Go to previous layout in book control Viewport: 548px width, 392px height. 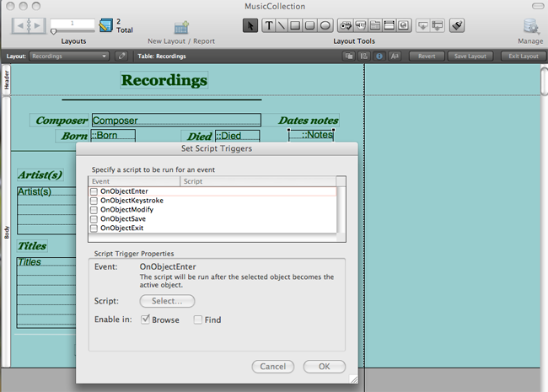pos(20,25)
